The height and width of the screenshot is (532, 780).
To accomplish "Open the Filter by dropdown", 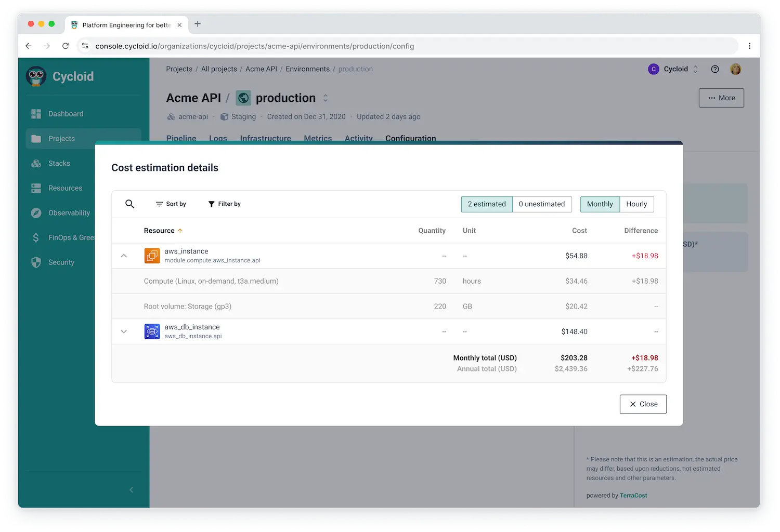I will [x=224, y=204].
